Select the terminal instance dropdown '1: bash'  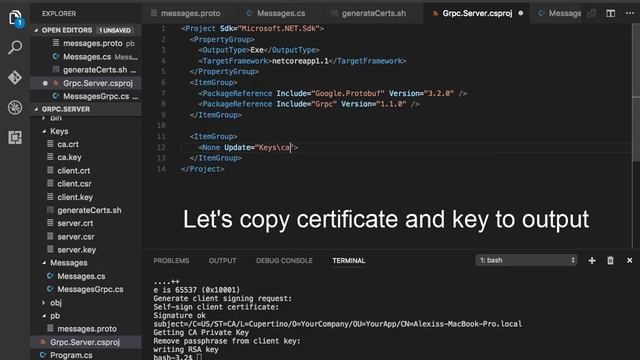point(526,260)
